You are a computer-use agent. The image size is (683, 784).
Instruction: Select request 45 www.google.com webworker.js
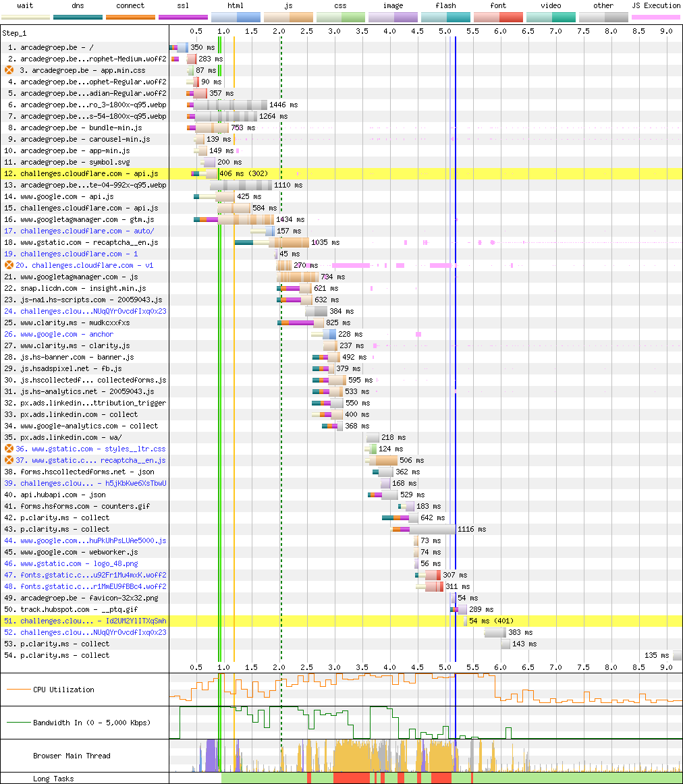(x=71, y=552)
